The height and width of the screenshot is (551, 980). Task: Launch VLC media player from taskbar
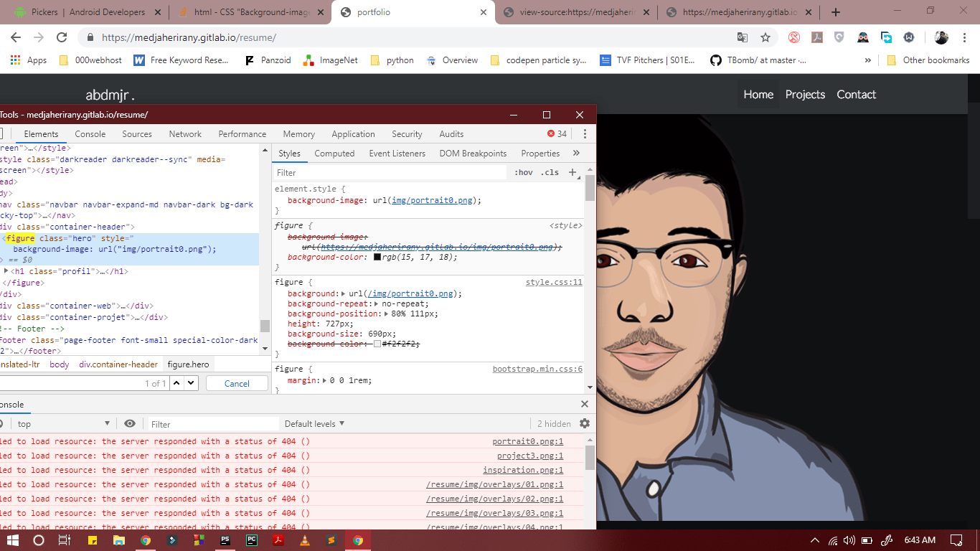(304, 540)
